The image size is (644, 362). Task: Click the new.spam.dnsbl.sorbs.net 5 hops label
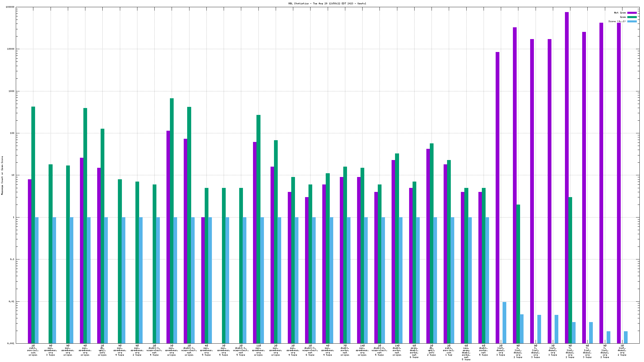pos(466,353)
